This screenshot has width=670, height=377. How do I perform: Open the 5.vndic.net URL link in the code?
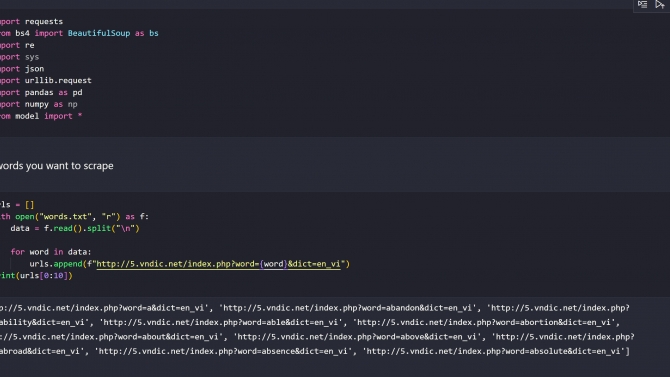click(x=218, y=264)
